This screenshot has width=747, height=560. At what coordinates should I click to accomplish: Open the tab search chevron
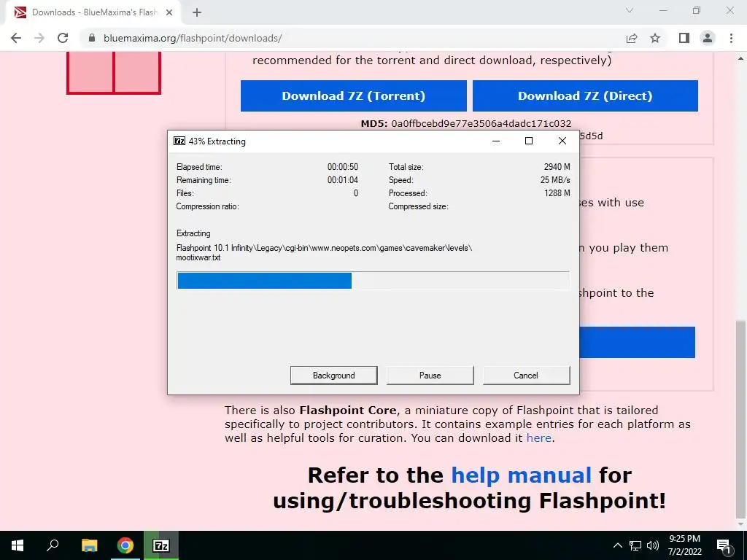point(630,10)
